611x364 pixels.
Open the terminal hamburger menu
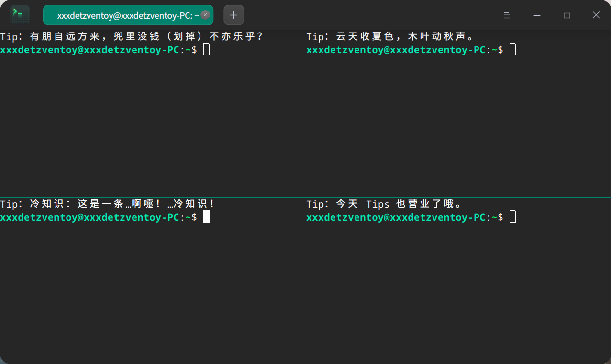[x=507, y=15]
